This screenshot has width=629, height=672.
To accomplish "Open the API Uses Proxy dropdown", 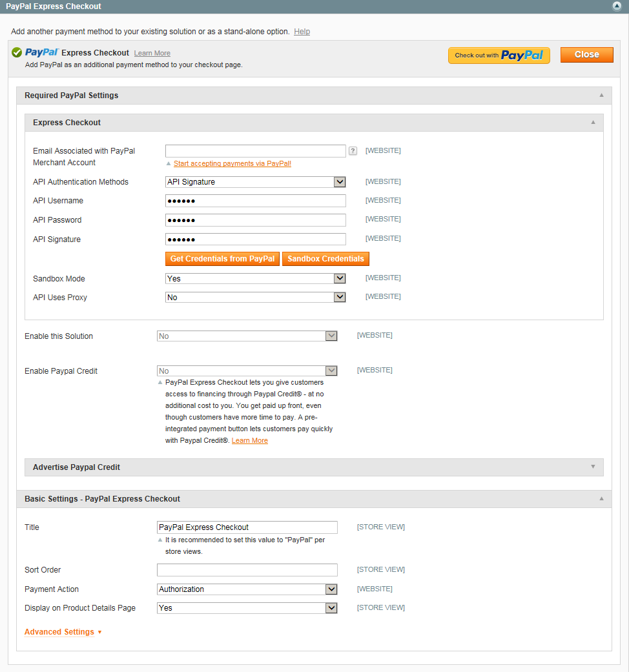I will pyautogui.click(x=256, y=298).
